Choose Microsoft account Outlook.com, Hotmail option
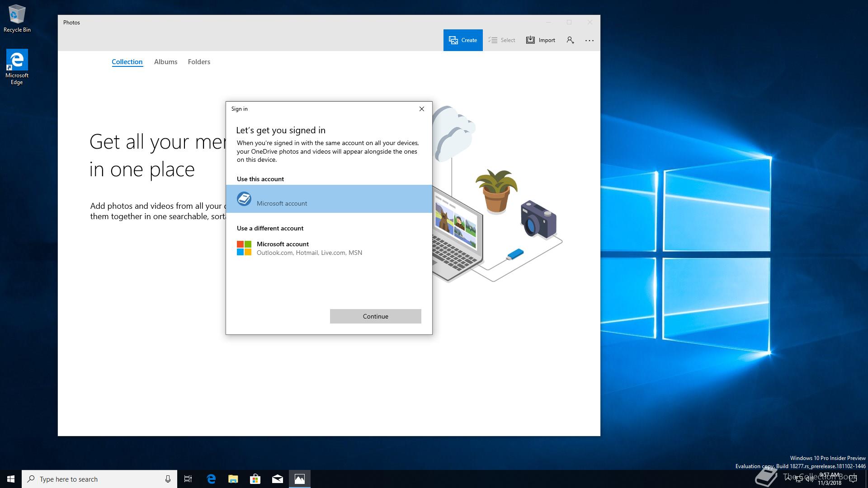 pos(329,248)
